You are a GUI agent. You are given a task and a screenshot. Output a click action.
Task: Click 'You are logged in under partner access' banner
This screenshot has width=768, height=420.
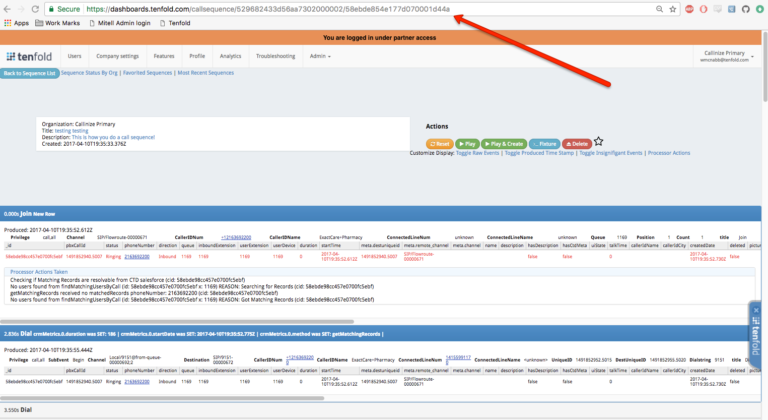tap(380, 37)
